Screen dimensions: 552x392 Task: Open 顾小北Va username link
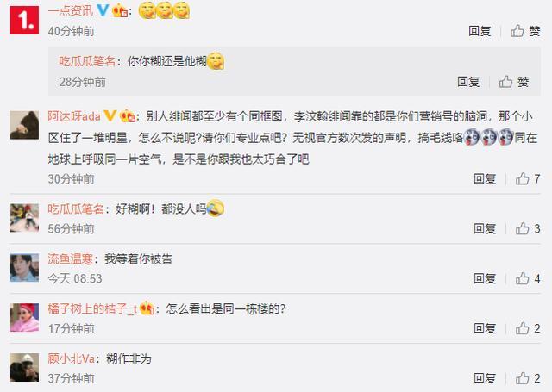[x=71, y=359]
